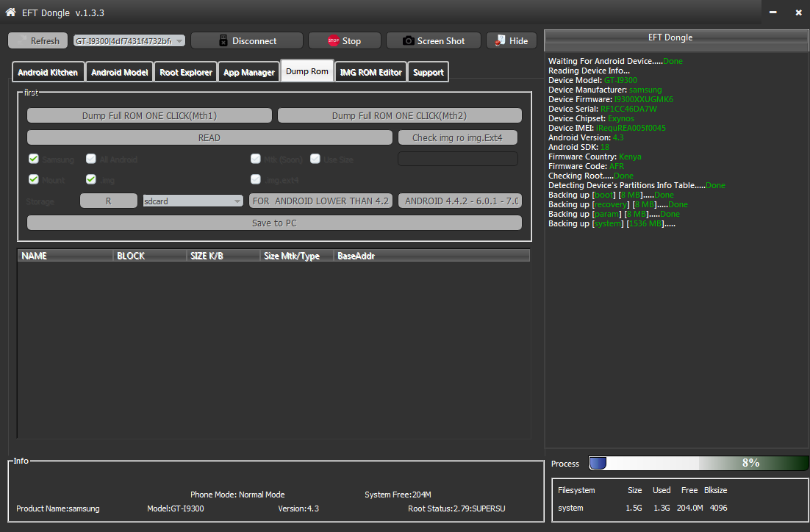810x532 pixels.
Task: Click the READ button
Action: [209, 138]
